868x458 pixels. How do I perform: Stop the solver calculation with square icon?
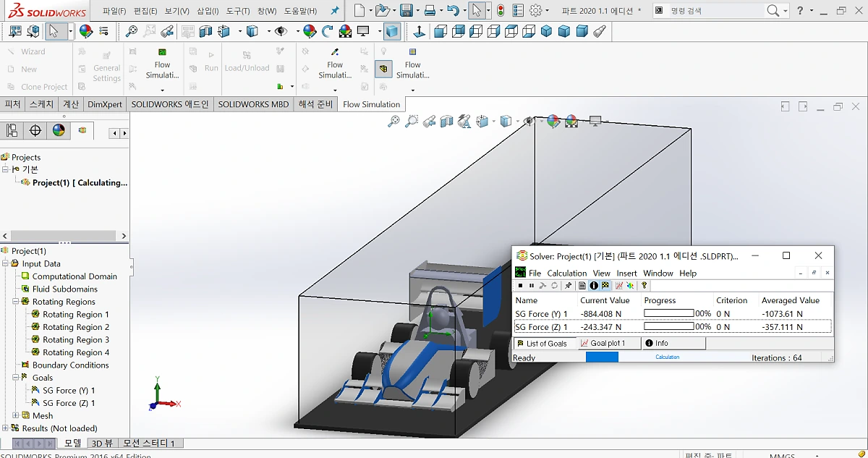[520, 286]
